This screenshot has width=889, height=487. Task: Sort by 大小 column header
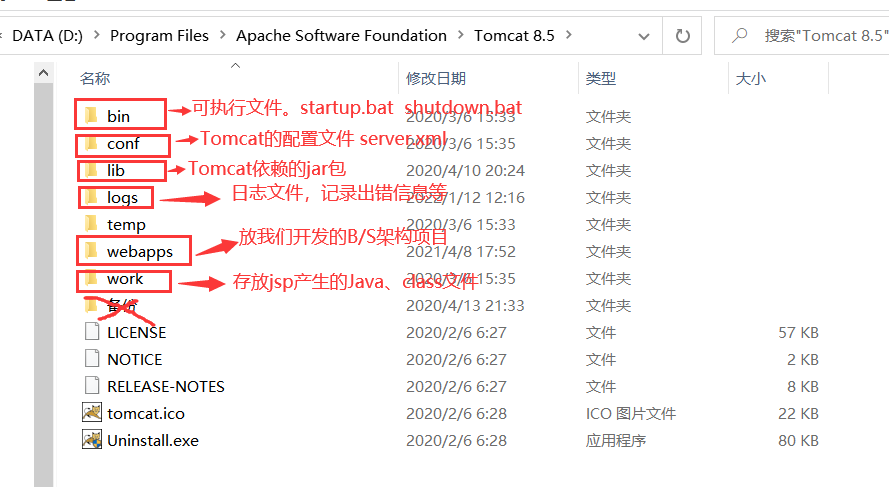(750, 78)
